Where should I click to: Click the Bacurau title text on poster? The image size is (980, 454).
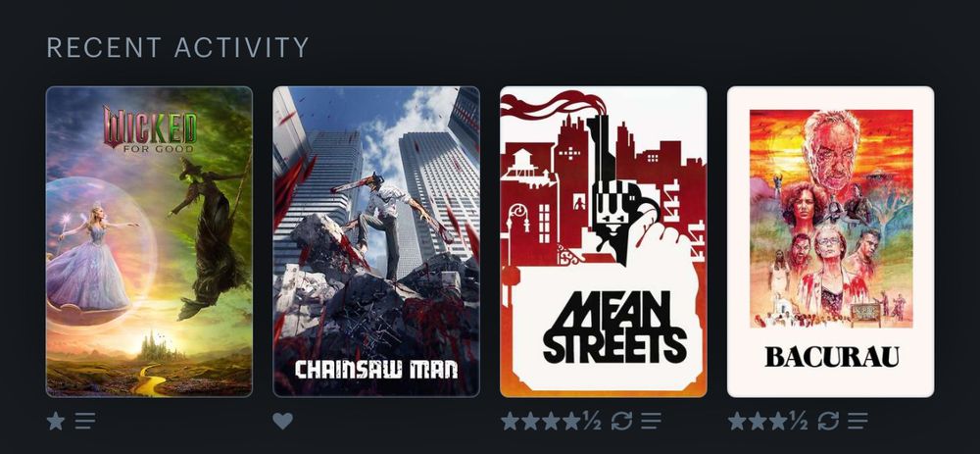[832, 357]
